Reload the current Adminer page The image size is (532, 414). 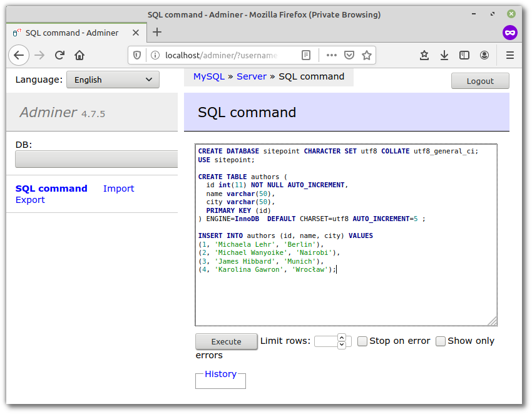coord(59,55)
